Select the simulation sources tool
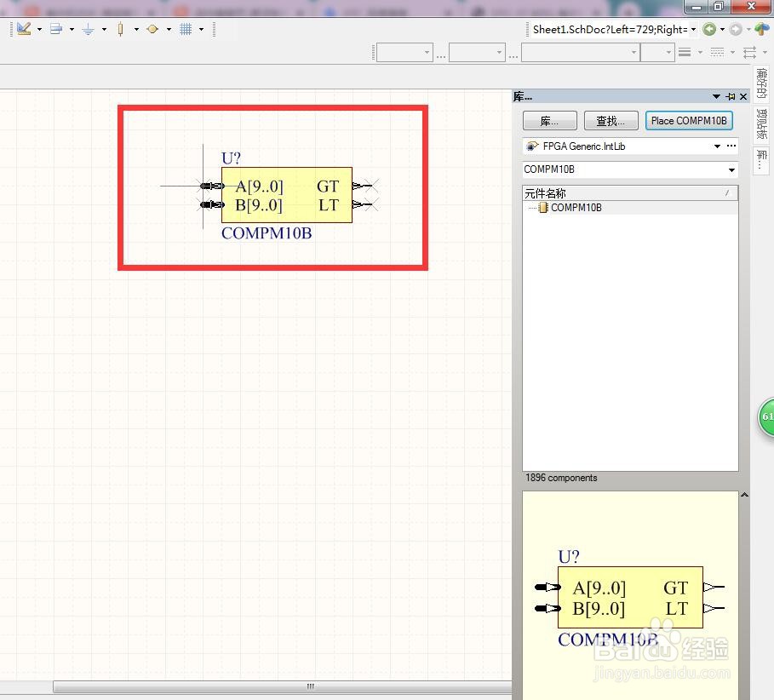Screen dimensions: 774x700 (x=152, y=29)
